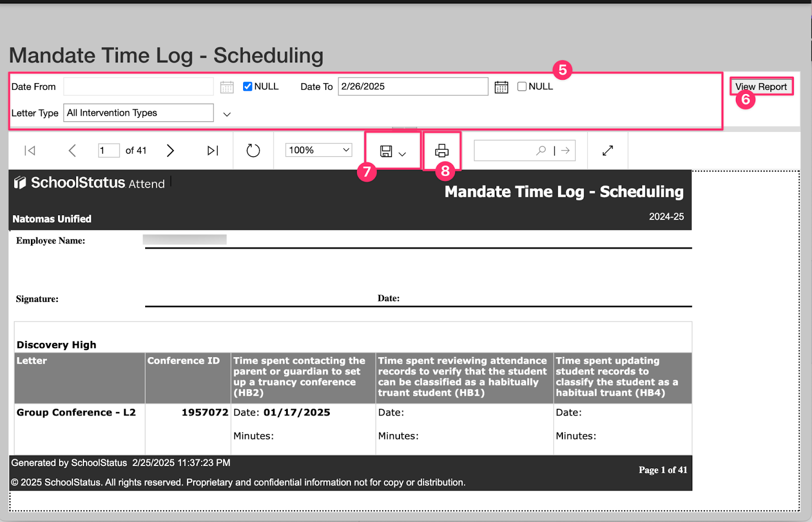Click the View Report button

(x=761, y=87)
